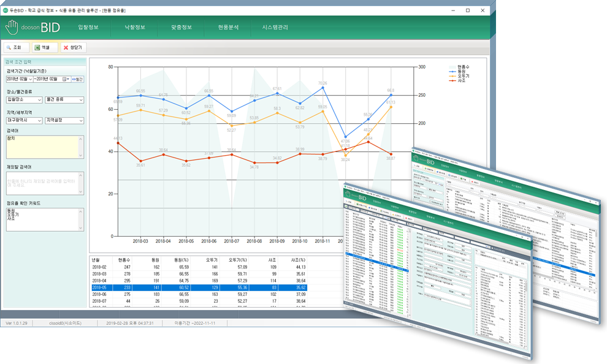Click the 오뚜기 orange legend marker

point(452,76)
